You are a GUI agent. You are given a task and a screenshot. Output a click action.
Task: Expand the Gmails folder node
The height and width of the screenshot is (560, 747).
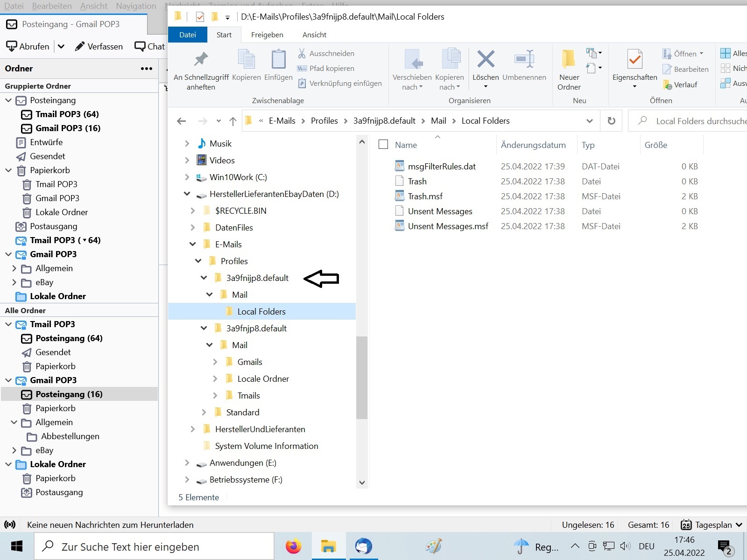pos(215,362)
